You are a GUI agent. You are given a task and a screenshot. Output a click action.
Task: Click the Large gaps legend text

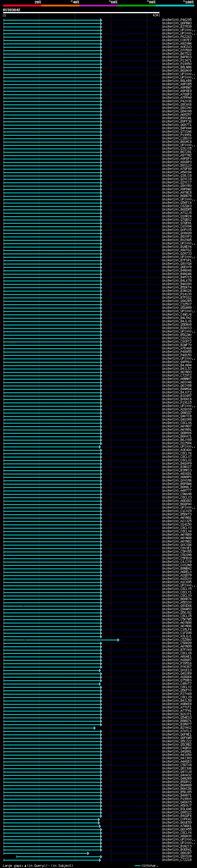[x=38, y=865]
